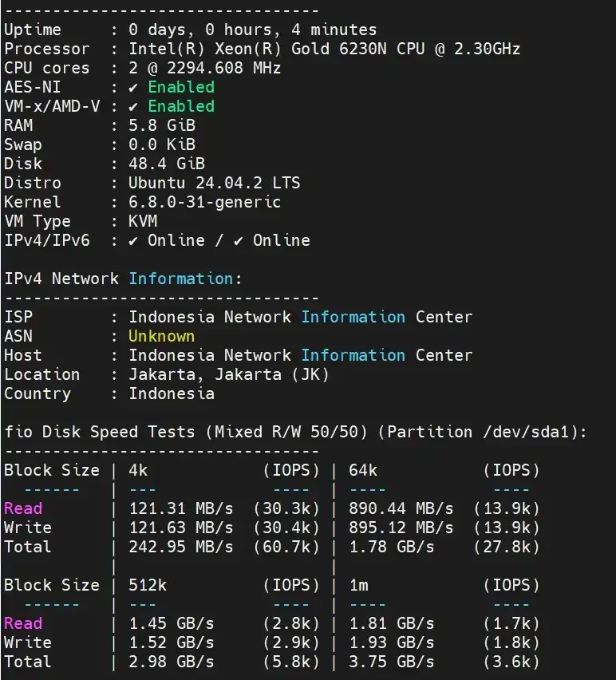Click the 512k read speed '1.45 GB/s'
Viewport: 616px width, 680px height.
(x=172, y=623)
